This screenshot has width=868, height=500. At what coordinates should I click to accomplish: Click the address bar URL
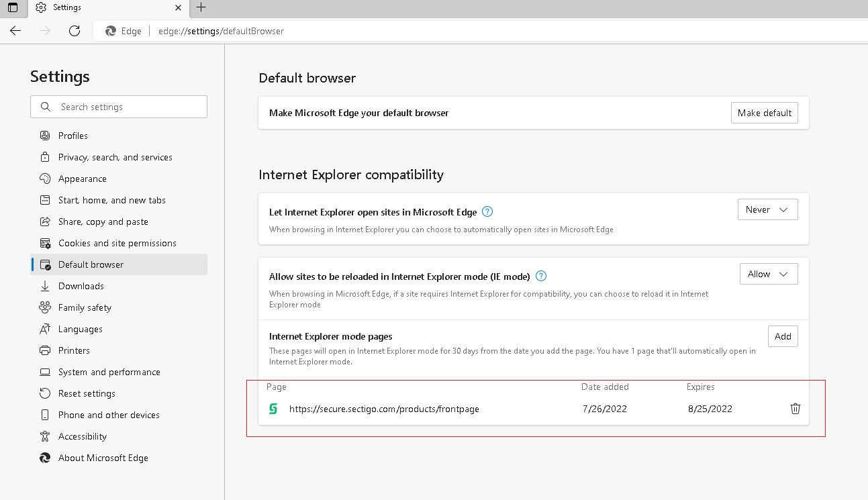coord(221,31)
